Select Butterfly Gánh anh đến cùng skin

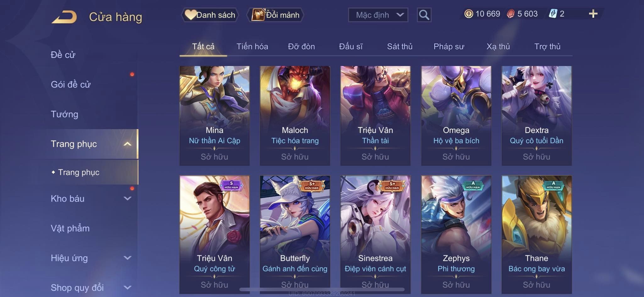coord(295,234)
